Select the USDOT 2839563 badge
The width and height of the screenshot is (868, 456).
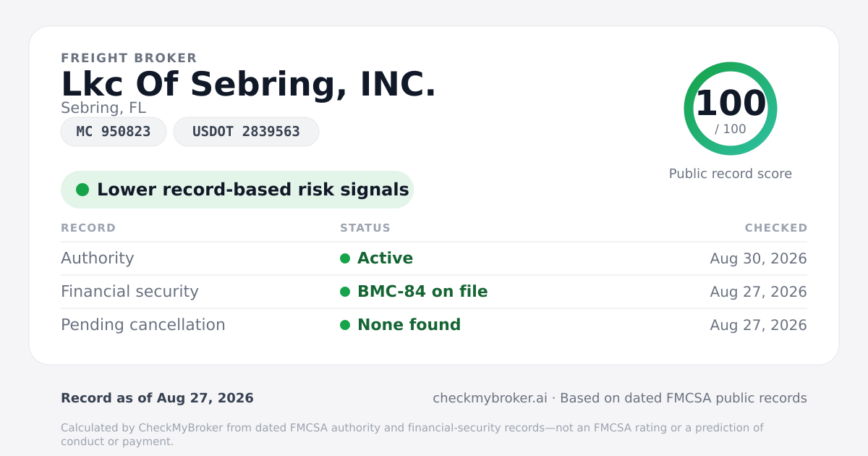[x=246, y=132]
